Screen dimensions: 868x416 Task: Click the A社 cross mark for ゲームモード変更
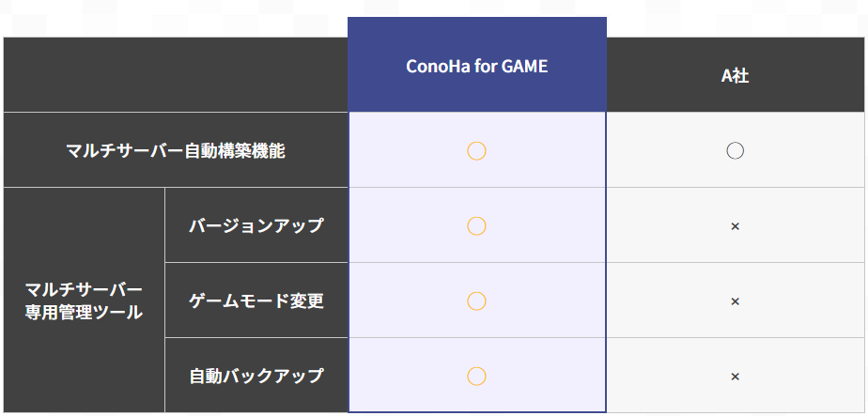(736, 301)
